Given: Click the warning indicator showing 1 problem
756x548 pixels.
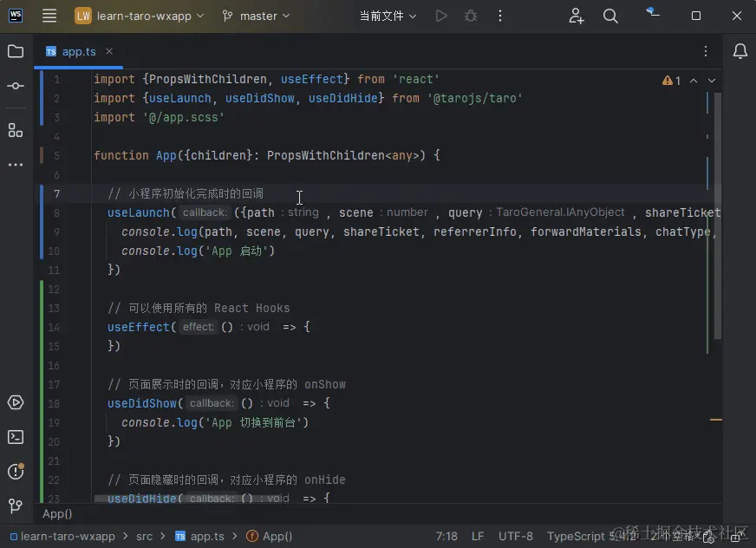Looking at the screenshot, I should [671, 81].
